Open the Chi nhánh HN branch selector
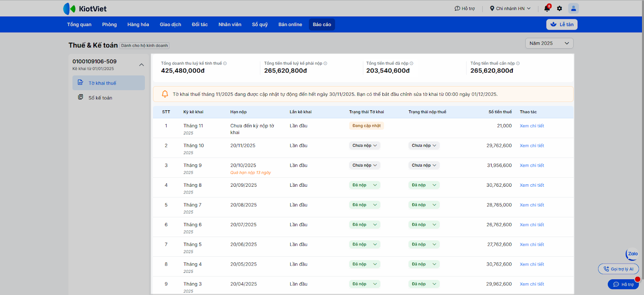 [510, 8]
